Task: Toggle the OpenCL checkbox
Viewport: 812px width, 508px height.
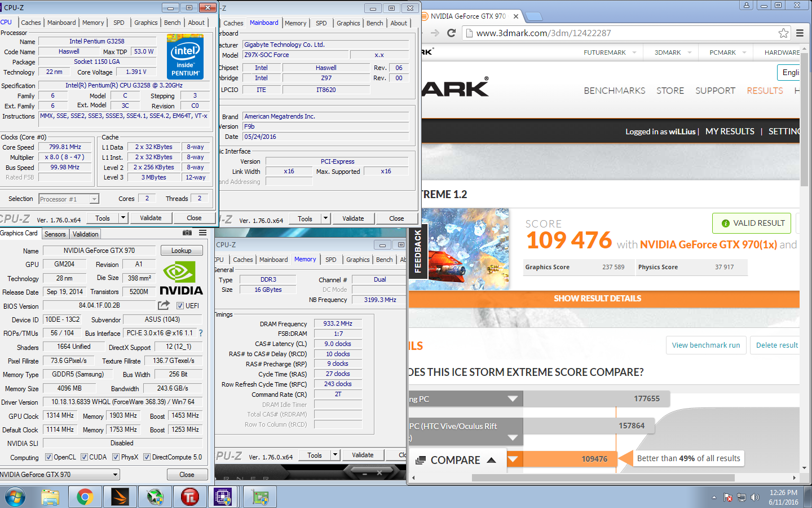Action: pos(48,457)
